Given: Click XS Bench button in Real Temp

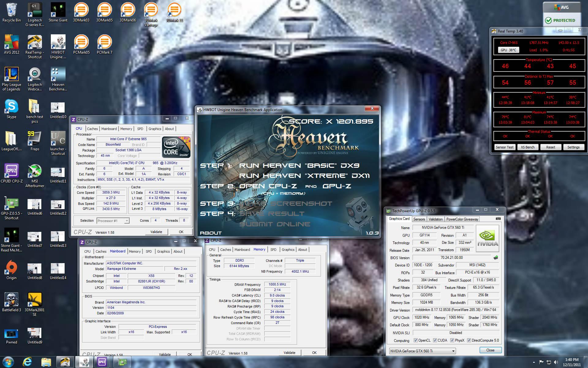Looking at the screenshot, I should [x=528, y=147].
